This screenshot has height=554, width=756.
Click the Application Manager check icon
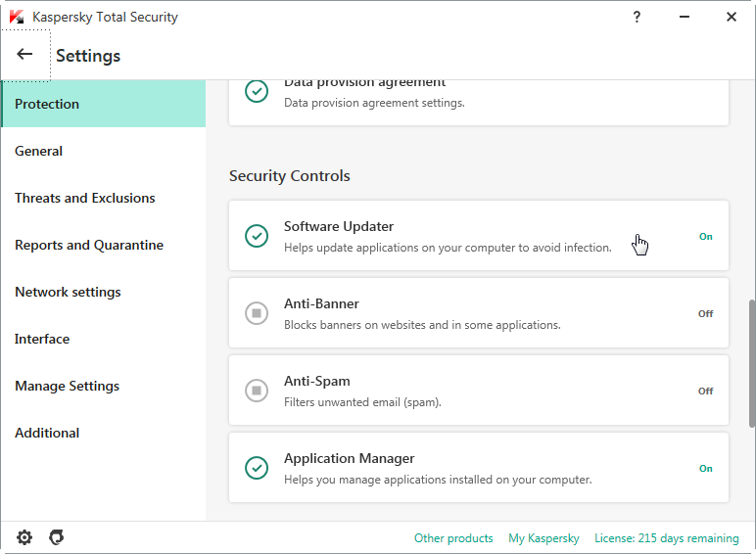click(x=257, y=468)
